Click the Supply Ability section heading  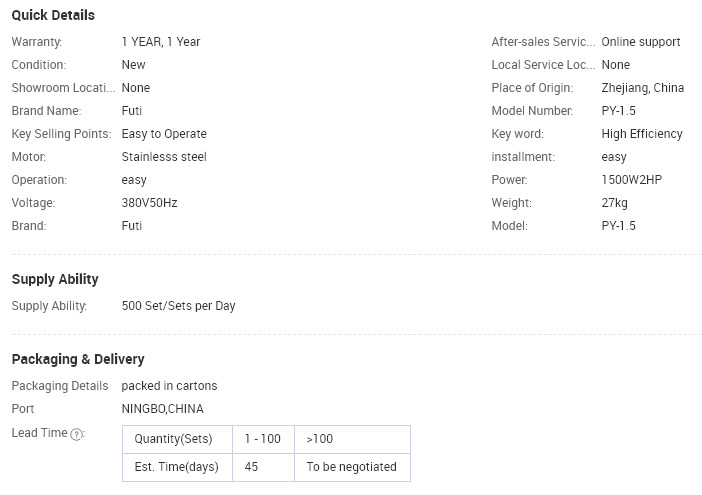55,279
